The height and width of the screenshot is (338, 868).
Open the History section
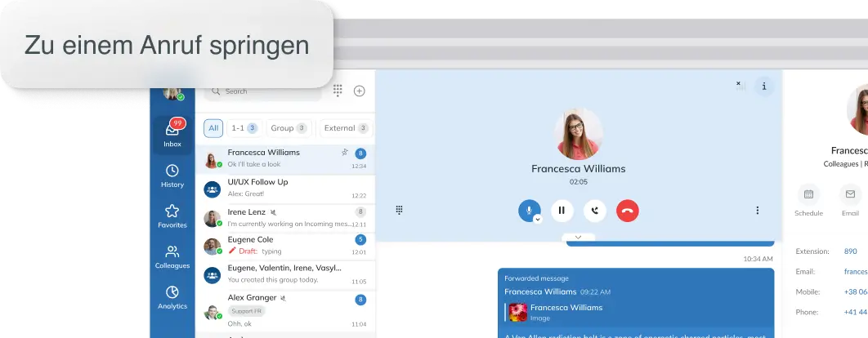[x=172, y=176]
